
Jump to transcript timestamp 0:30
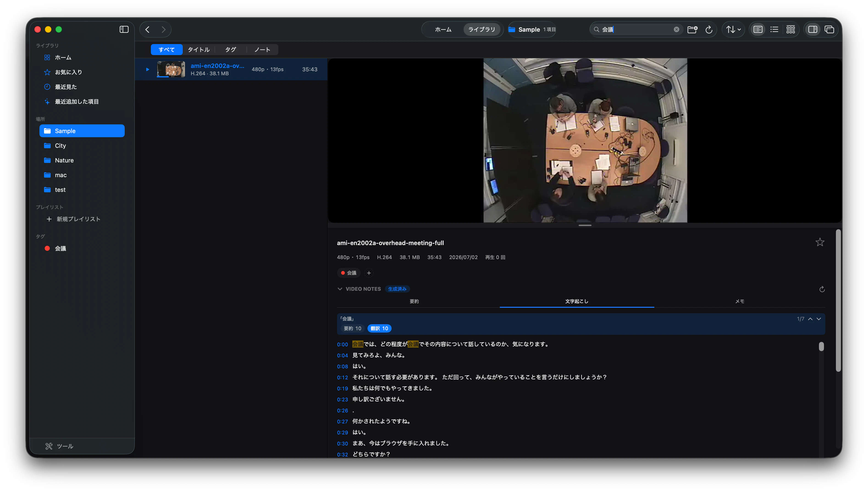[x=342, y=443]
